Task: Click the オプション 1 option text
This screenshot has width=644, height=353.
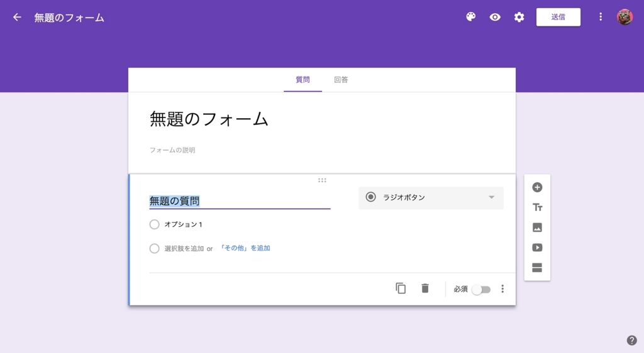Action: 183,224
